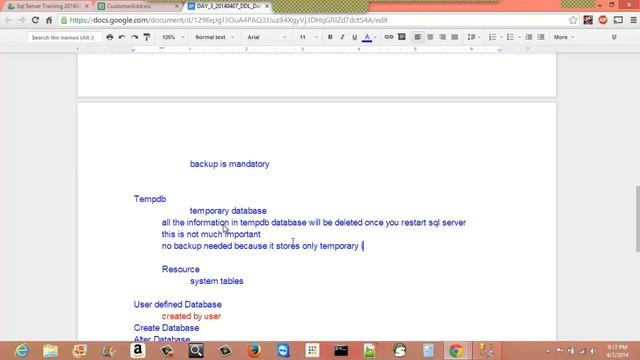
Task: Print the document using the printer icon
Action: click(109, 37)
